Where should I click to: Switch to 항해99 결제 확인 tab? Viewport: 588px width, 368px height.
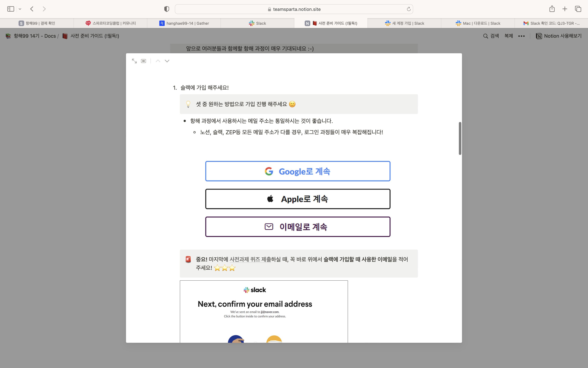37,23
